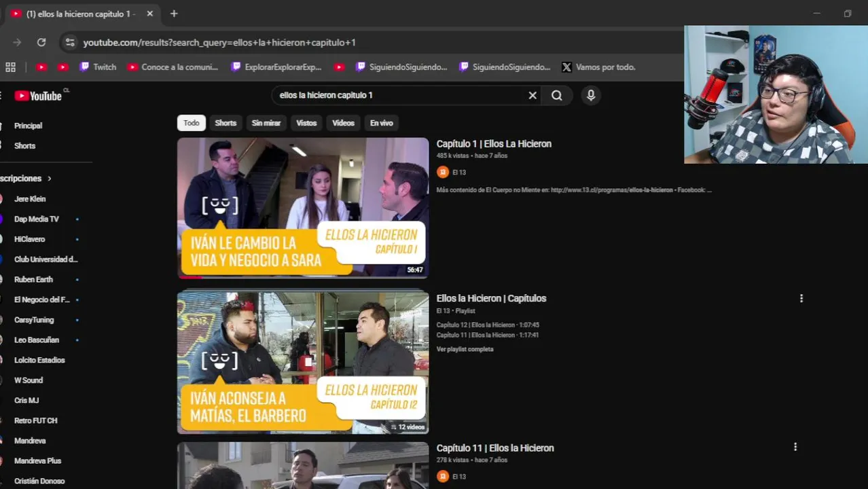Open 'Capítulo 11 | Ellos la Hicieron' title

click(x=495, y=448)
